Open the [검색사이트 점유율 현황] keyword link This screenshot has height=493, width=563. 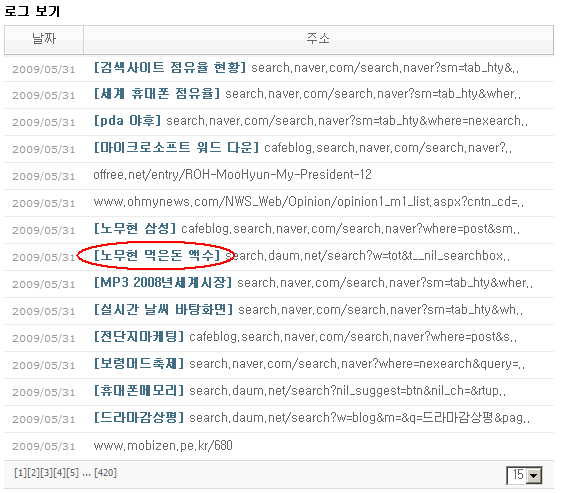tap(169, 68)
